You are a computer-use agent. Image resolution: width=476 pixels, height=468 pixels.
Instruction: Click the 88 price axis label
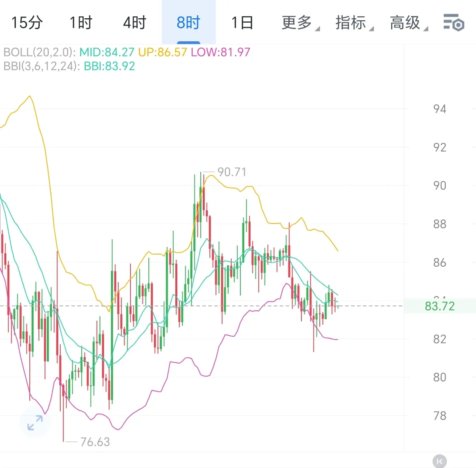tap(440, 224)
